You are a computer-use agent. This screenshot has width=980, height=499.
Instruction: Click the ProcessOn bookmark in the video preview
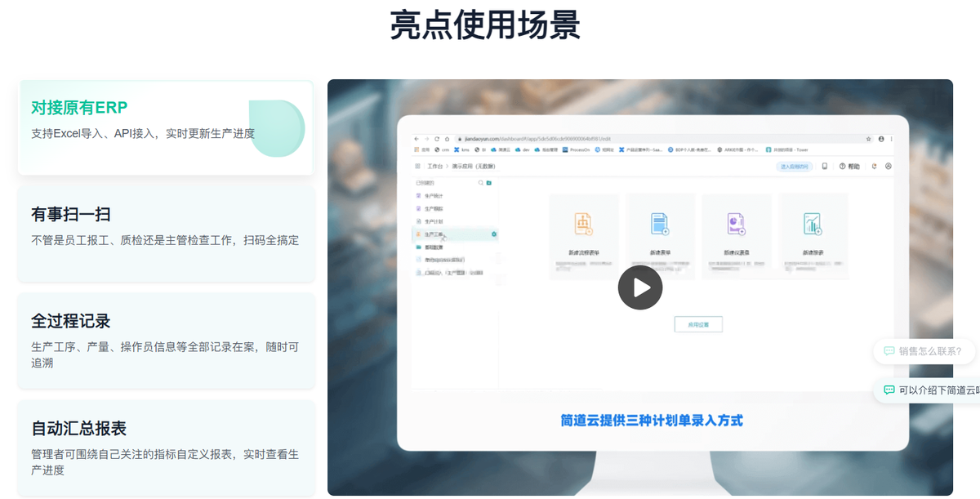(x=577, y=150)
